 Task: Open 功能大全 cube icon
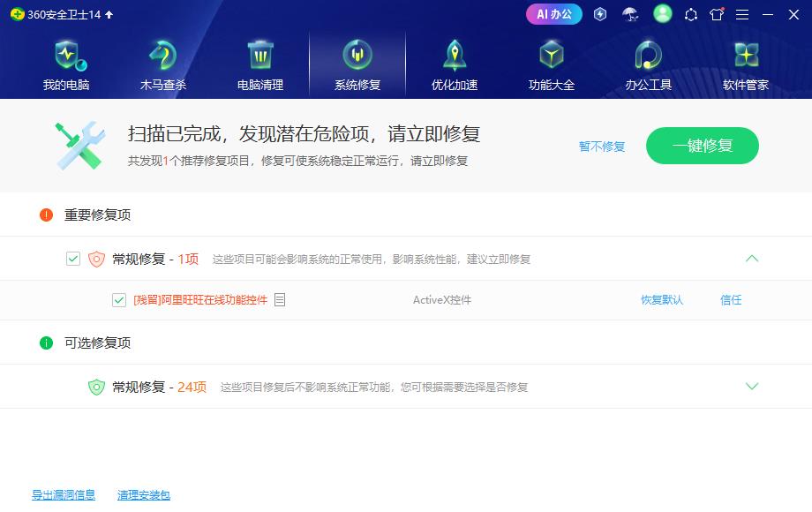[552, 55]
